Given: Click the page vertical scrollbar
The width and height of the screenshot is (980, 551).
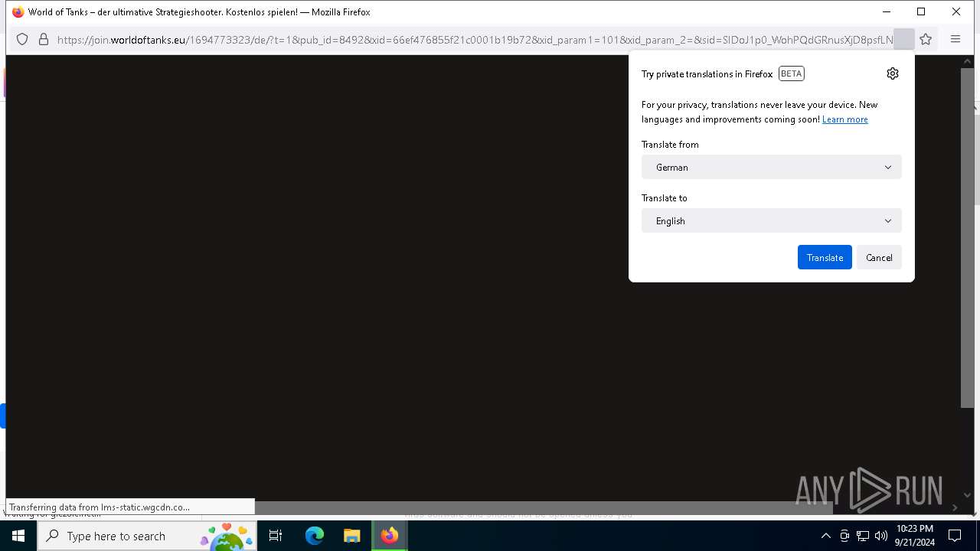Looking at the screenshot, I should coord(968,238).
